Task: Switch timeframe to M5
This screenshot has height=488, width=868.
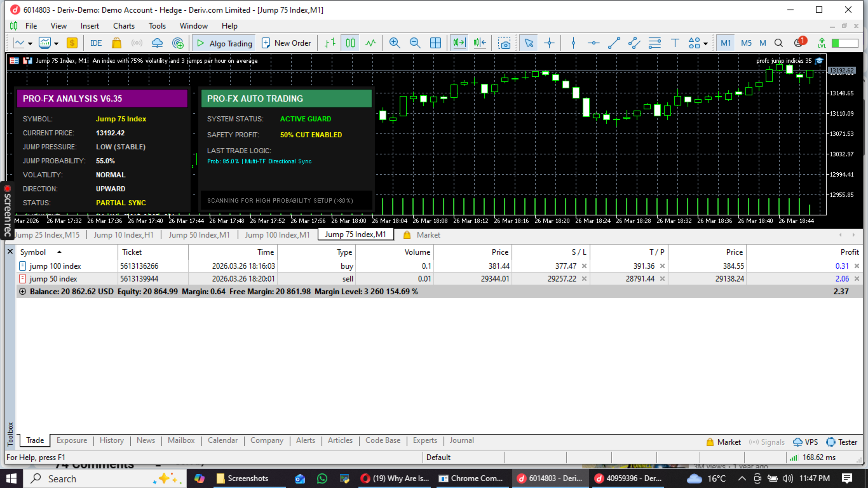Action: point(746,43)
